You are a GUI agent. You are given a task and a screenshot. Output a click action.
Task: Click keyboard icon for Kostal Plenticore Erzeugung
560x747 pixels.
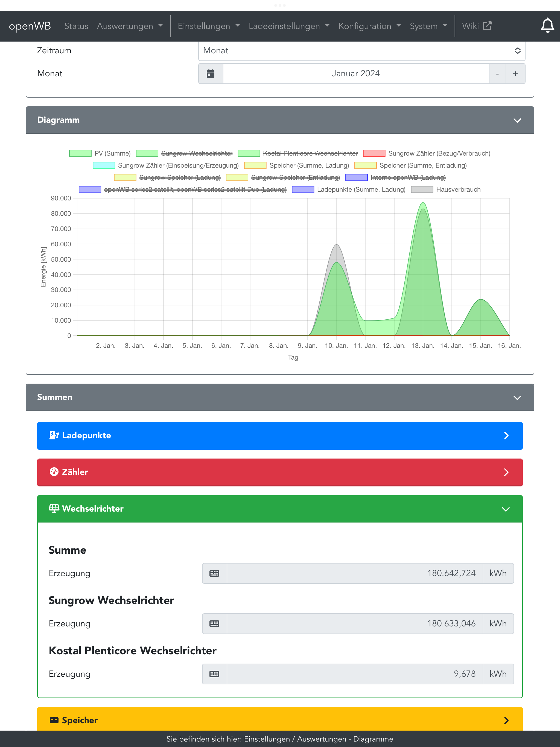(214, 674)
